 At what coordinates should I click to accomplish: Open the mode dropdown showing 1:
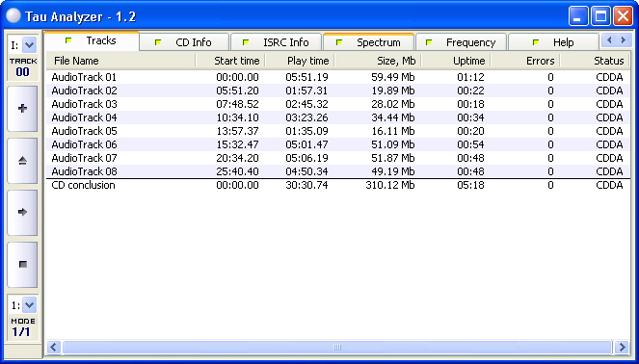[29, 304]
